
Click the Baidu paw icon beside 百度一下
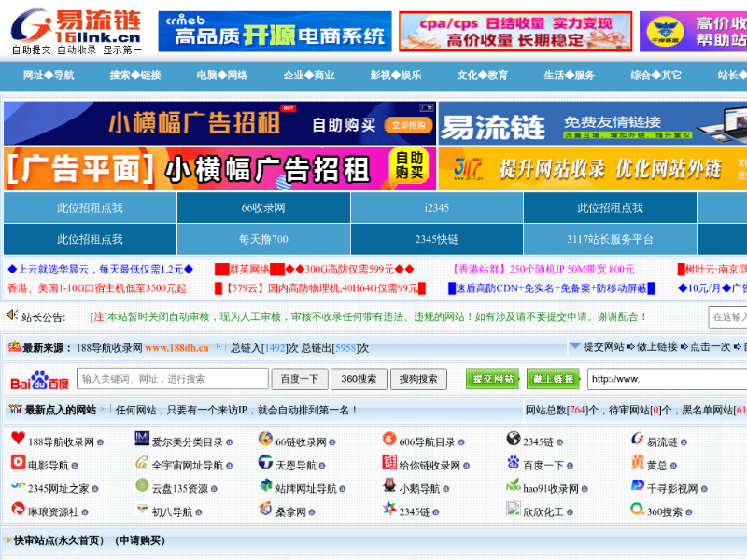click(x=513, y=461)
